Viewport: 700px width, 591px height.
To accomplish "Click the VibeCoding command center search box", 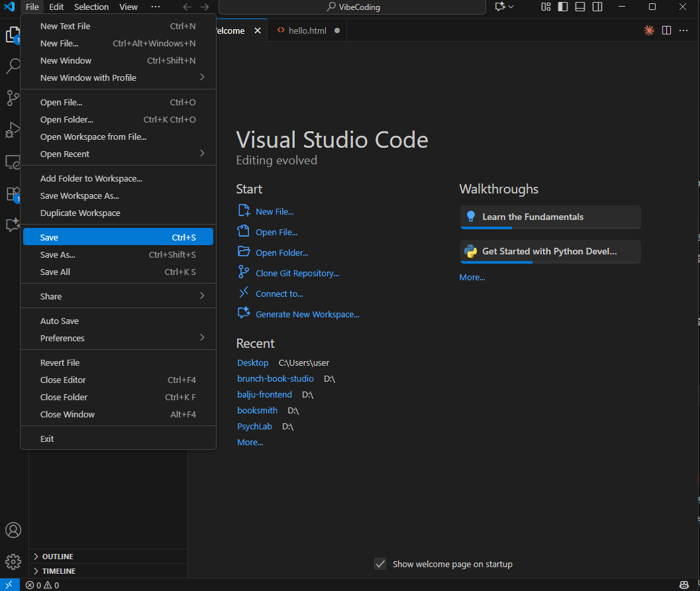I will pyautogui.click(x=352, y=7).
